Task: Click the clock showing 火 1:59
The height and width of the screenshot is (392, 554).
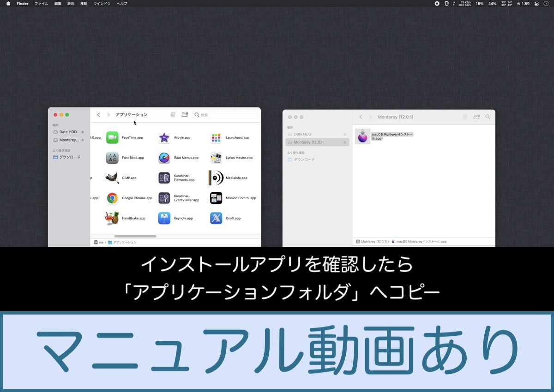Action: click(x=523, y=3)
